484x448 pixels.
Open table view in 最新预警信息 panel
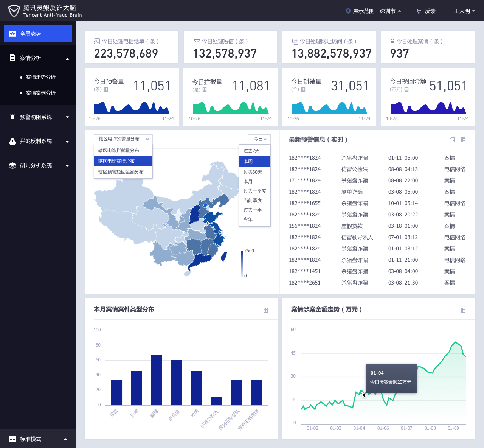click(x=463, y=140)
